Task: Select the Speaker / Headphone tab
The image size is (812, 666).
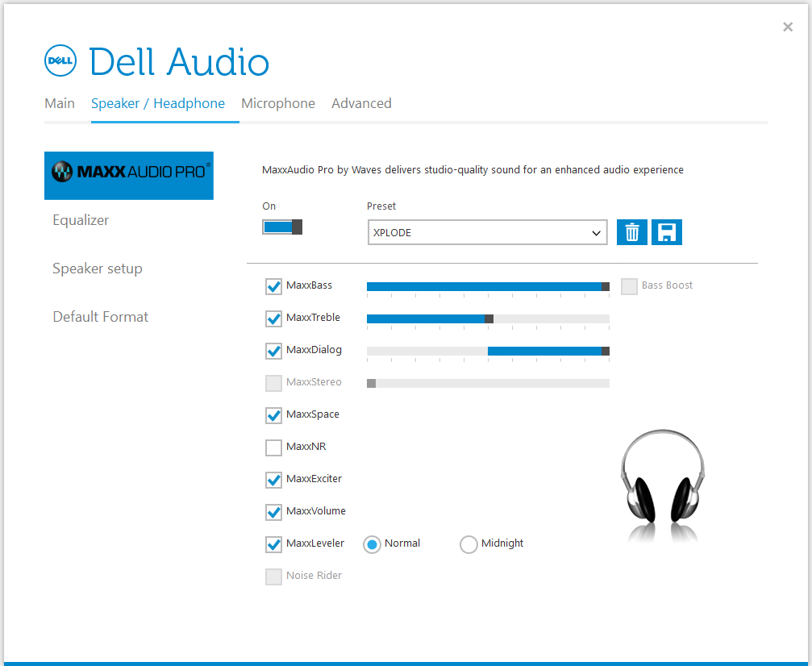Action: point(158,103)
